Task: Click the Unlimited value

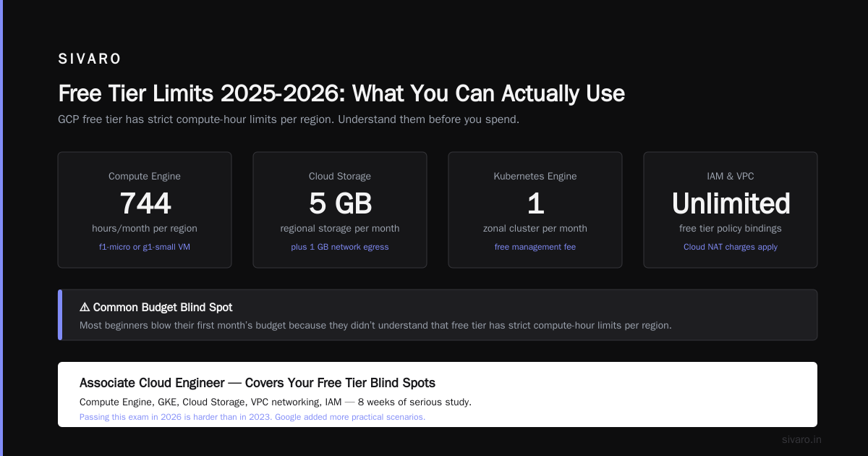Action: [x=731, y=203]
